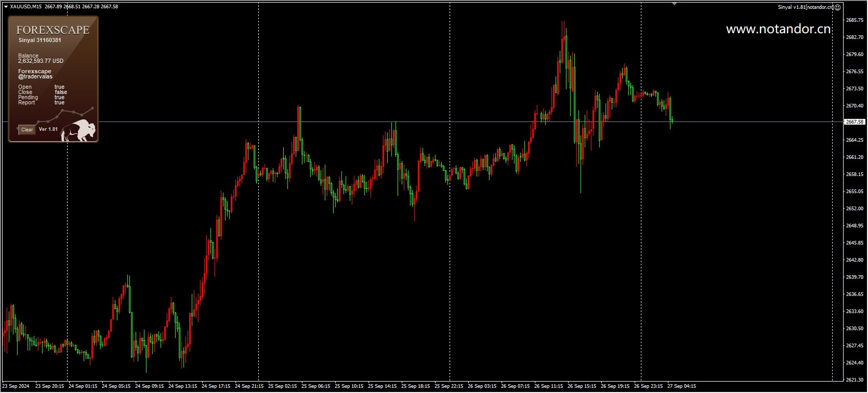Click the chart shift triangle marker at top
The height and width of the screenshot is (393, 868).
(x=674, y=4)
